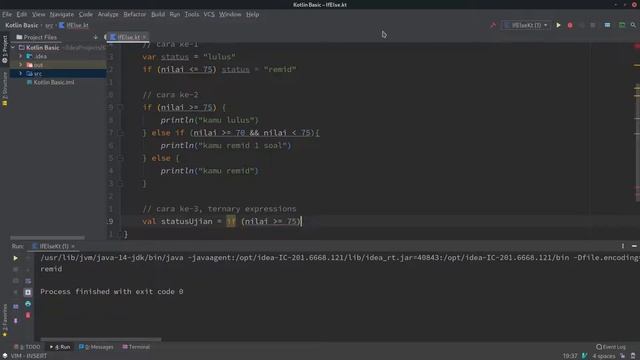Open the Tools menu

pos(192,14)
